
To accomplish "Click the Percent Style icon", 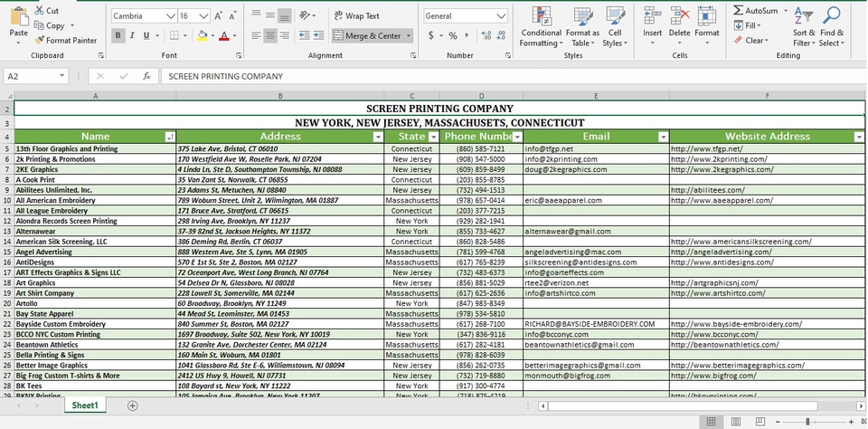I will tap(452, 36).
